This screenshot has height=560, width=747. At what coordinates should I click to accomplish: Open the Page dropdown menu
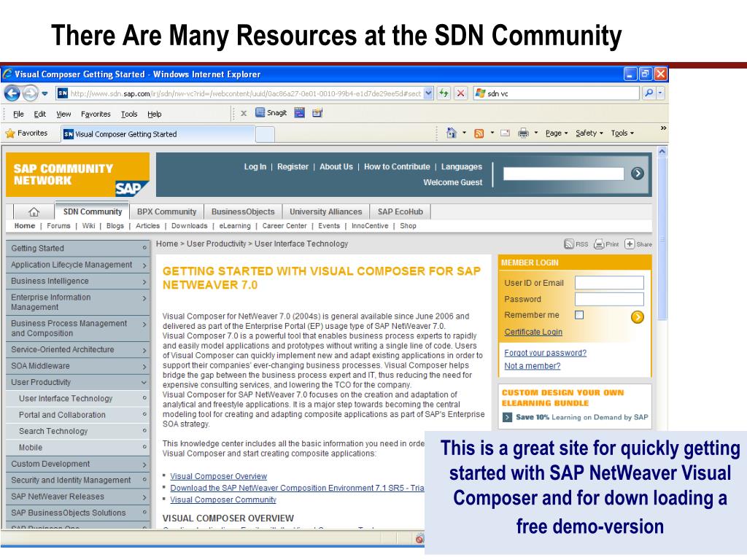pyautogui.click(x=557, y=133)
